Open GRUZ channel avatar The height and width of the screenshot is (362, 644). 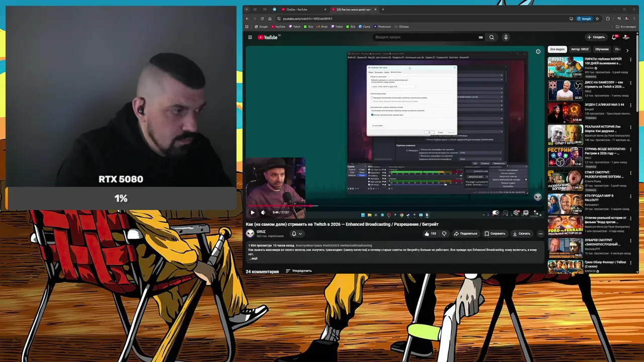[x=250, y=233]
